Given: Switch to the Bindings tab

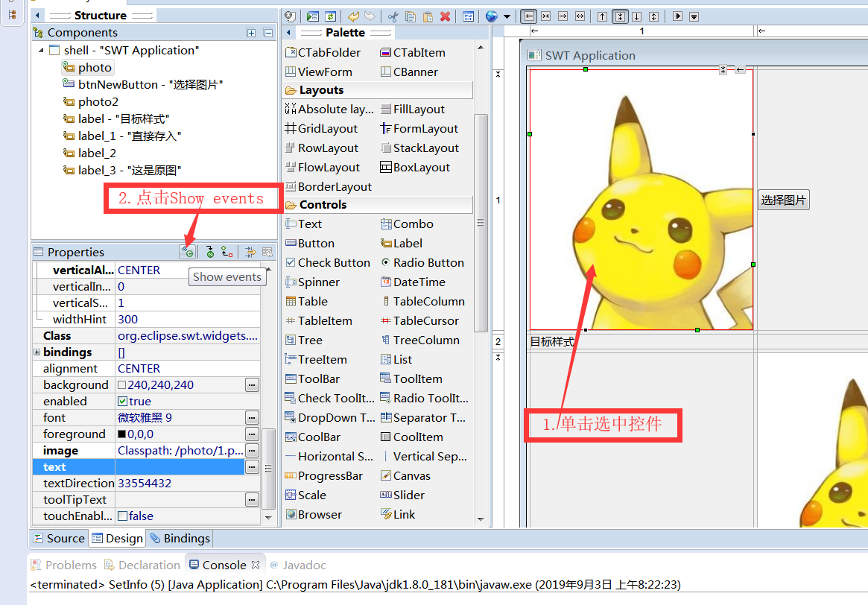Looking at the screenshot, I should point(180,538).
